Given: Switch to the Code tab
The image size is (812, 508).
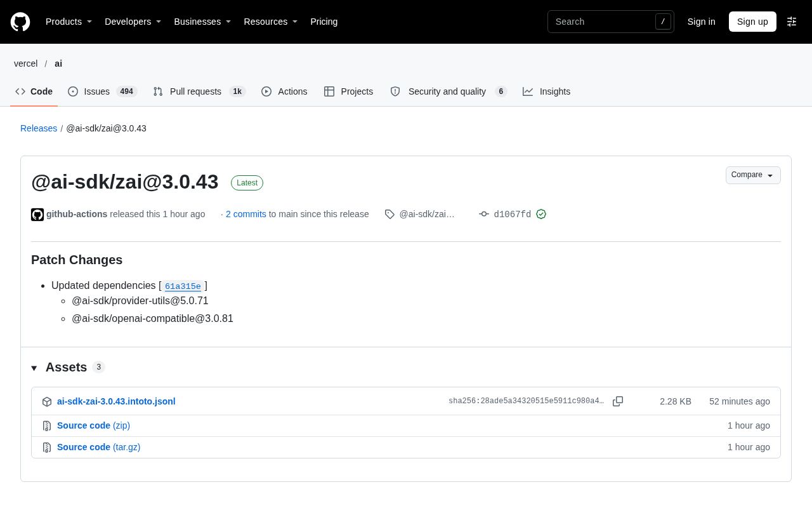Looking at the screenshot, I should click(x=34, y=91).
